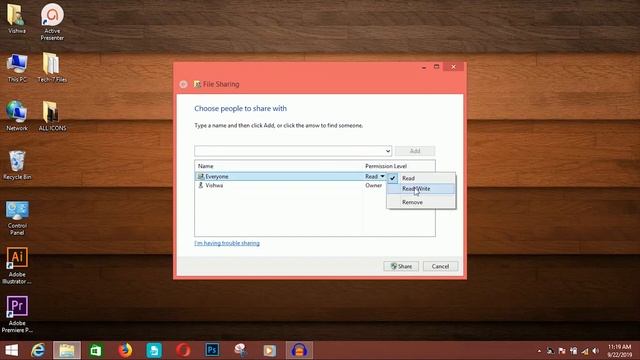Choose the Read/Write permission option

click(x=421, y=189)
